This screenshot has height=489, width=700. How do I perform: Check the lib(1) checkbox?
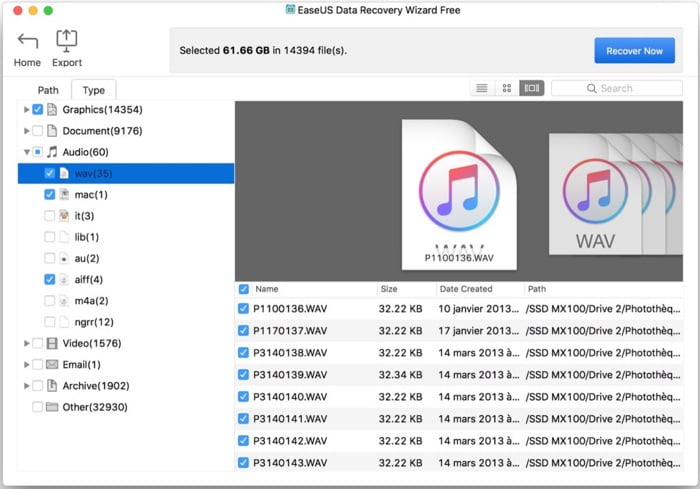(x=50, y=237)
